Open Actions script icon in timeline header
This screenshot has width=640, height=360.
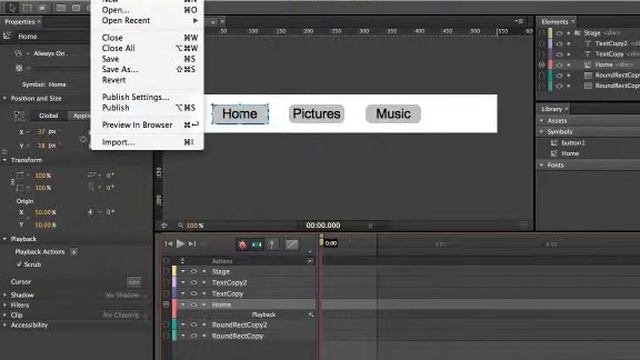[310, 261]
